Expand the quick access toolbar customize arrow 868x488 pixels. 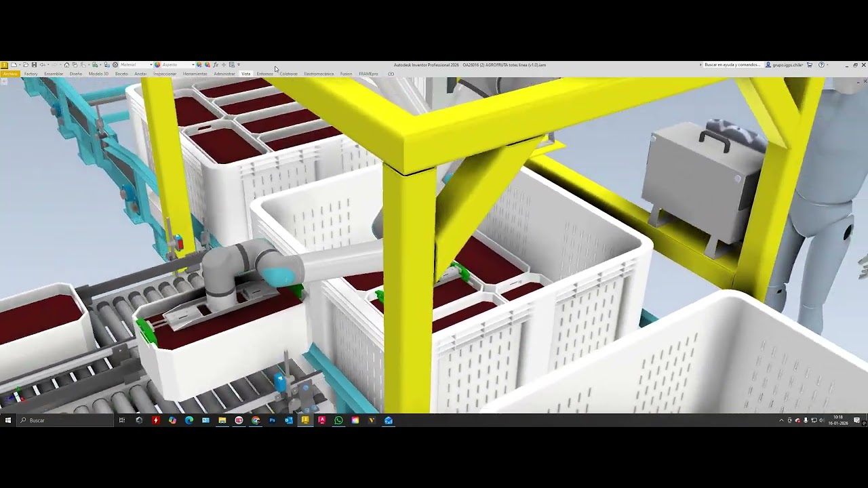pyautogui.click(x=239, y=65)
